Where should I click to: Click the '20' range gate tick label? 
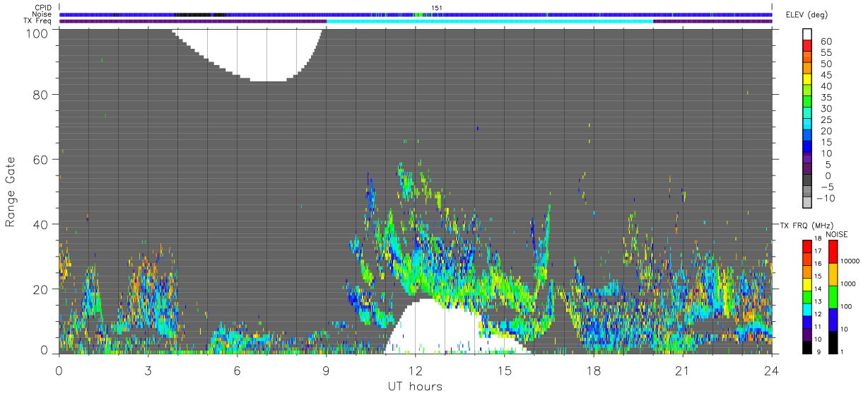point(40,290)
